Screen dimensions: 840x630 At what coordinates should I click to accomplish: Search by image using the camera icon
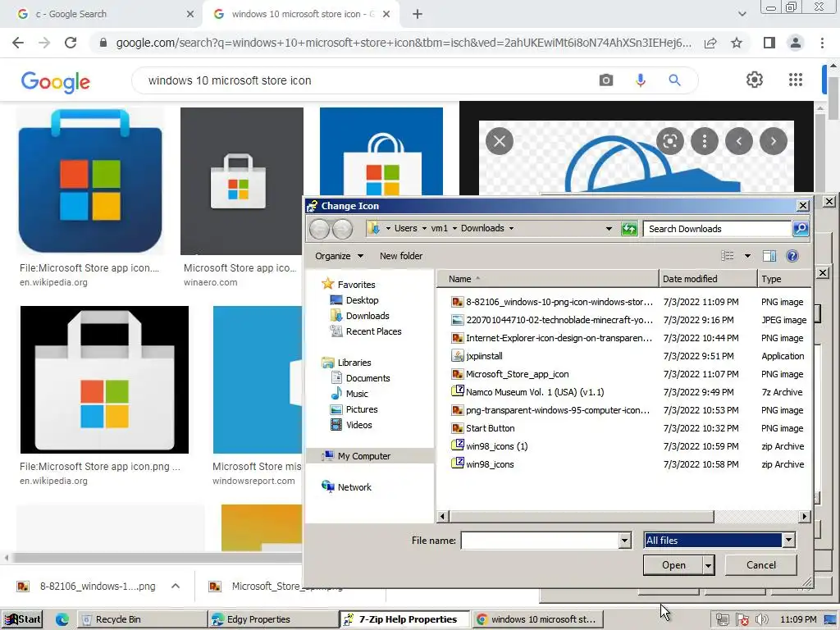(x=606, y=80)
